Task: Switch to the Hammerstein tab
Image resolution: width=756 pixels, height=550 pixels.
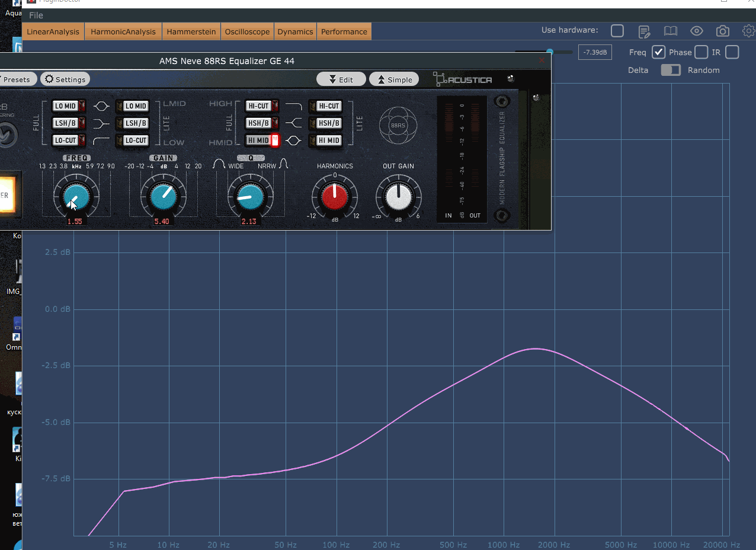Action: [x=191, y=31]
